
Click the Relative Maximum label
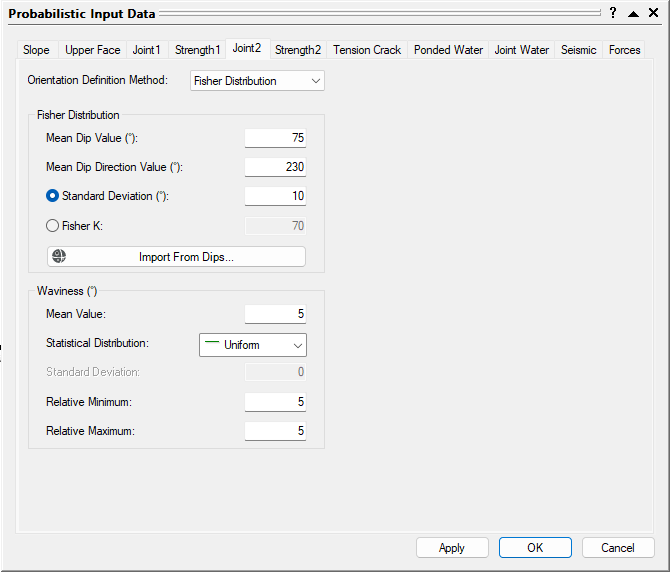pos(91,431)
